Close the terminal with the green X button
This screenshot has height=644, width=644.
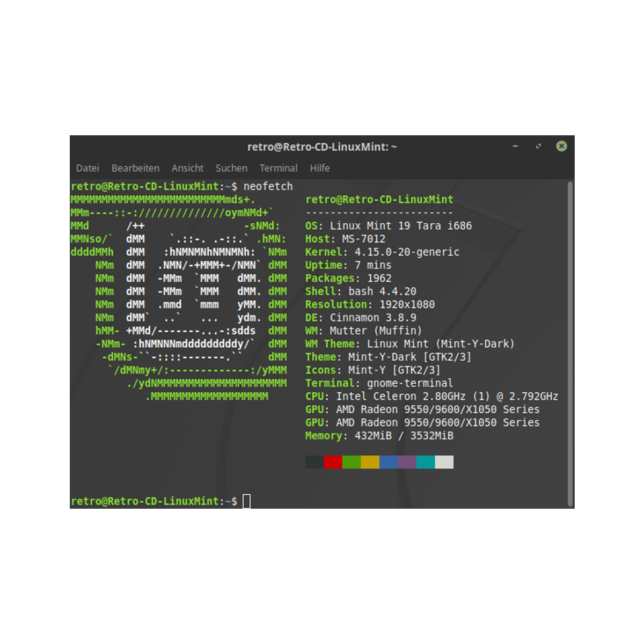click(561, 146)
